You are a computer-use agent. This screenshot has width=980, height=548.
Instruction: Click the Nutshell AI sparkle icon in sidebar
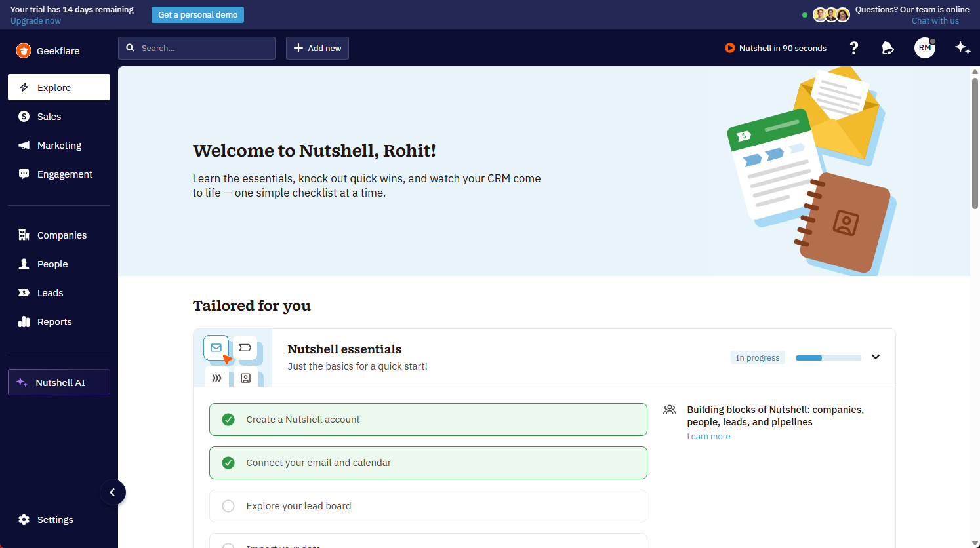tap(22, 382)
